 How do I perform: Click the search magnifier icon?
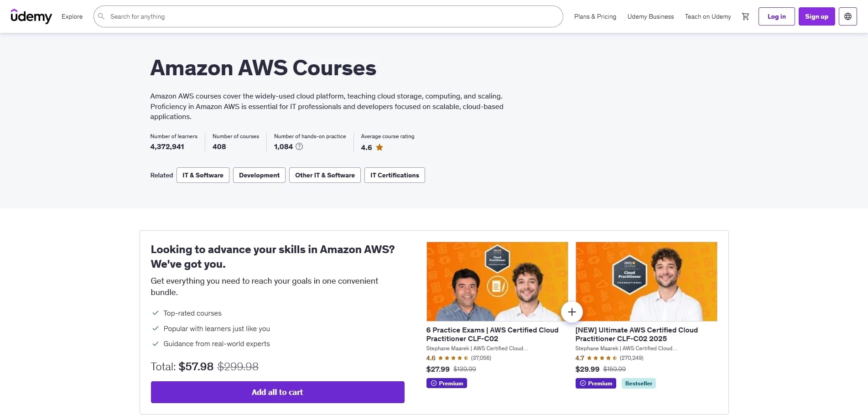[x=101, y=16]
